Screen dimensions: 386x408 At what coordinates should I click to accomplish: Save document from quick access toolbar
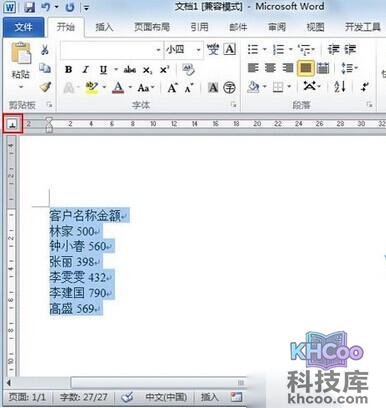click(x=29, y=7)
